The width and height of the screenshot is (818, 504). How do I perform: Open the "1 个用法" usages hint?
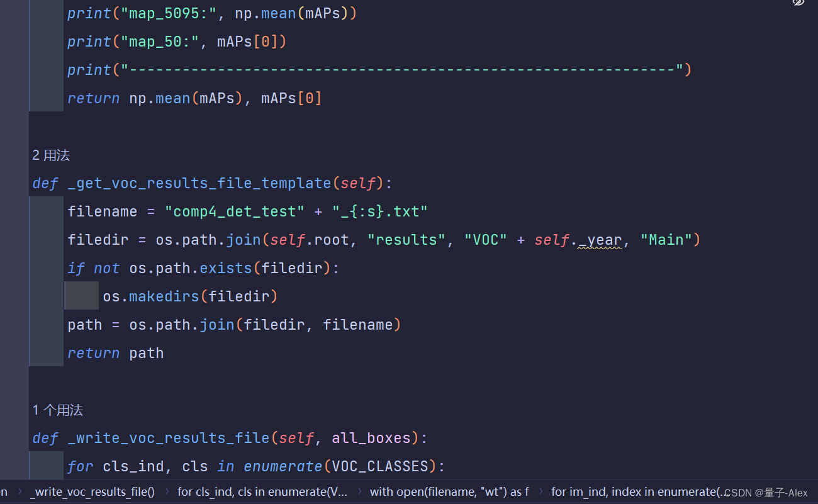tap(57, 410)
